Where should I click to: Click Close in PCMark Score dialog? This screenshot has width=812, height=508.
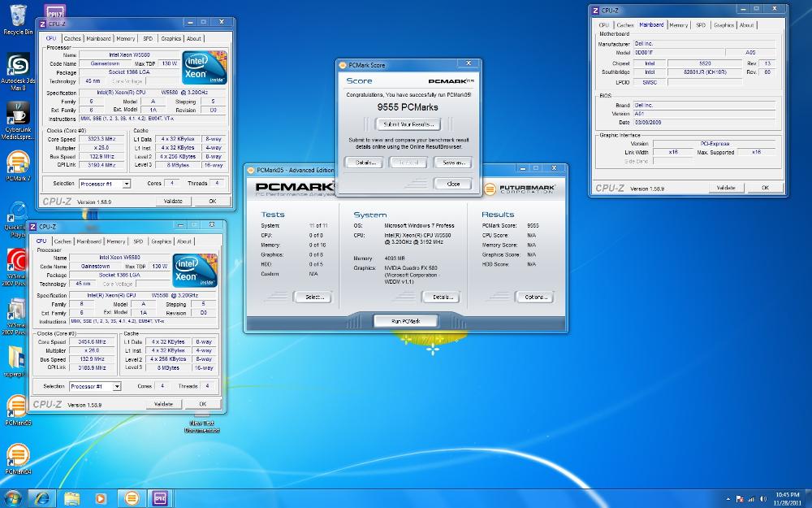[453, 184]
